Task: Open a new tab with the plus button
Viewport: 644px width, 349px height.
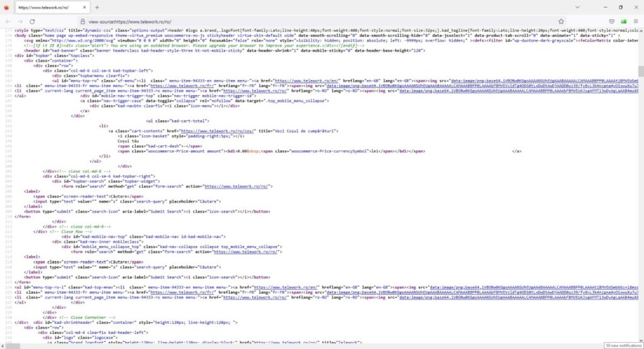Action: coord(97,8)
